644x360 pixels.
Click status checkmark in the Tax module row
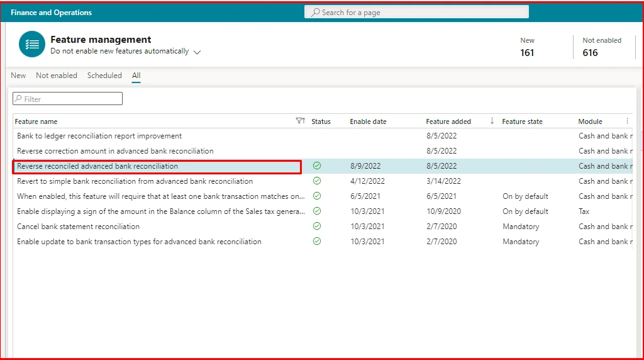(317, 211)
